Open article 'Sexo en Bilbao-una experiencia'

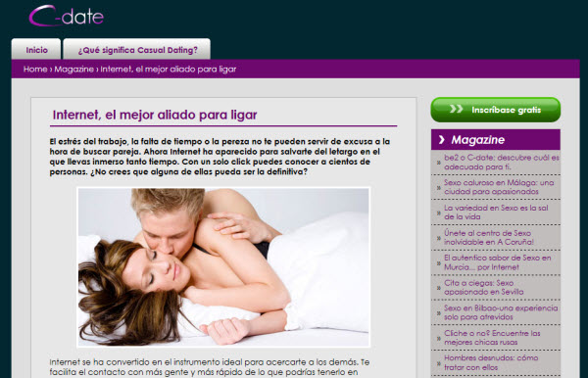tap(501, 312)
